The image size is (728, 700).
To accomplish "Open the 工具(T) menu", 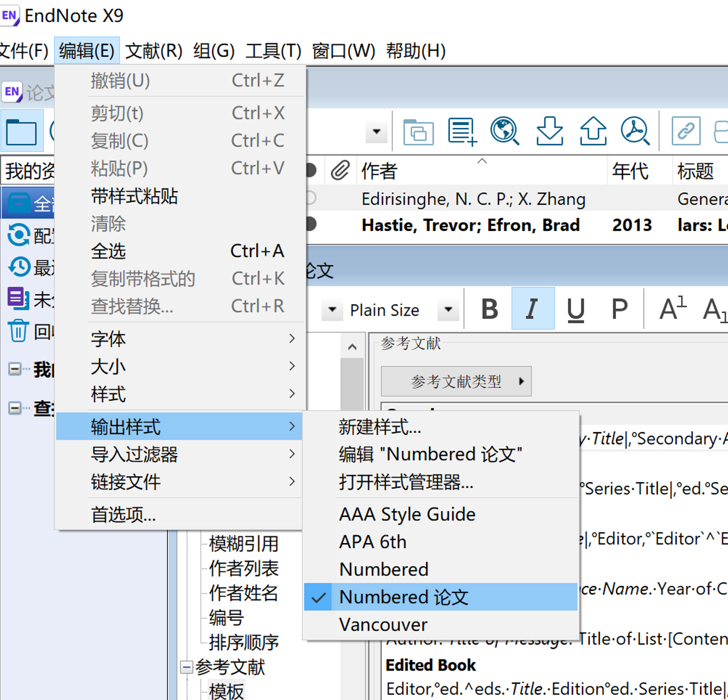I will coord(274,51).
